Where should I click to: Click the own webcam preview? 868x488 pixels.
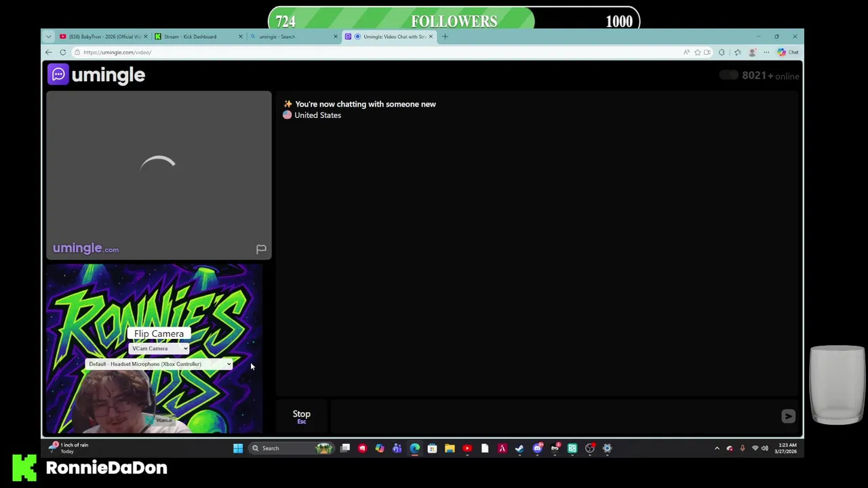point(155,348)
